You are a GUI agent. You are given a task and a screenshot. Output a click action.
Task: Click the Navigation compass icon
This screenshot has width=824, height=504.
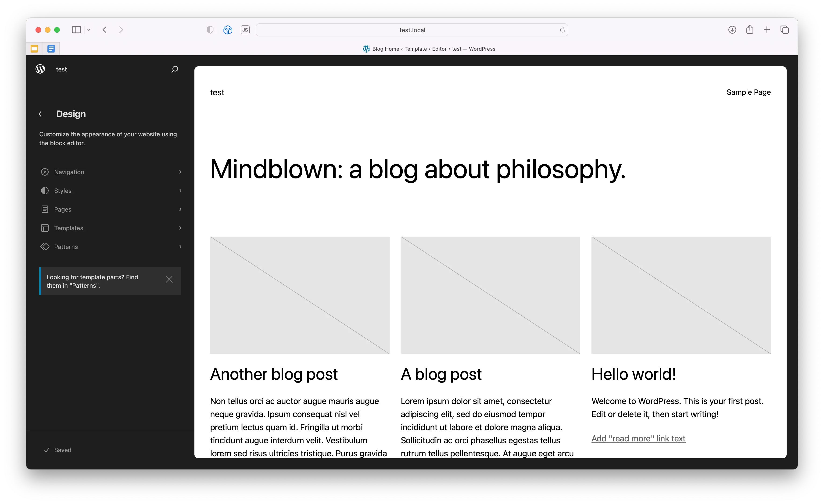point(45,172)
